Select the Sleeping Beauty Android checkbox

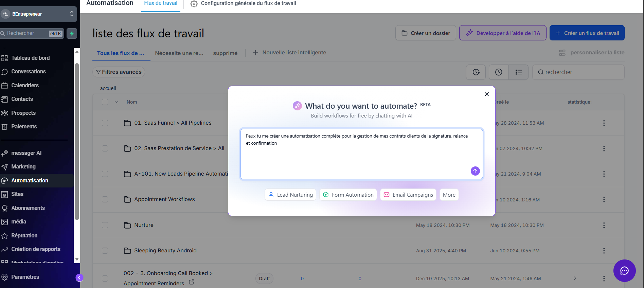105,251
